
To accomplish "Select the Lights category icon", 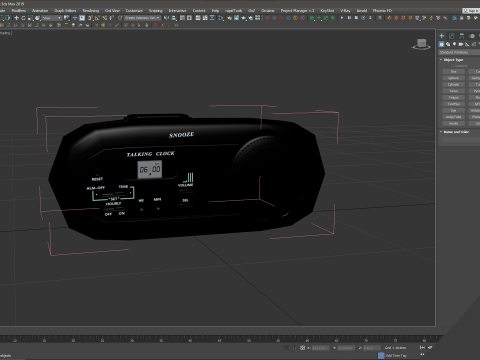I will click(454, 44).
